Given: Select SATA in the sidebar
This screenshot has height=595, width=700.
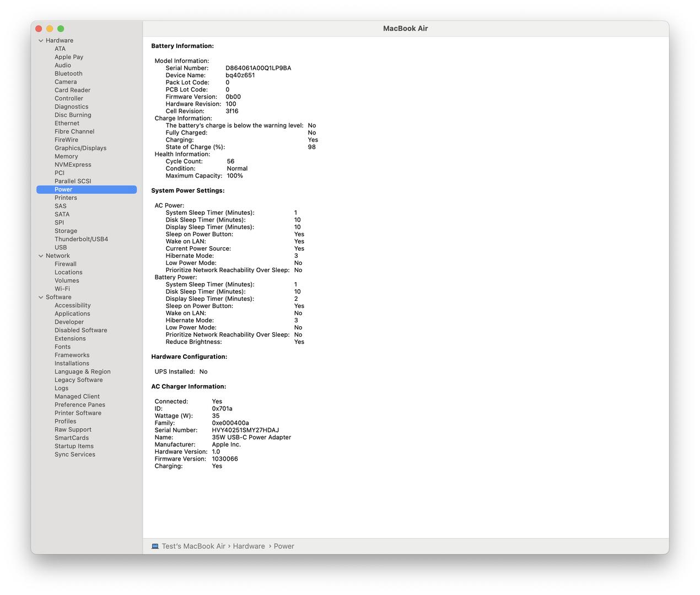Looking at the screenshot, I should point(62,214).
